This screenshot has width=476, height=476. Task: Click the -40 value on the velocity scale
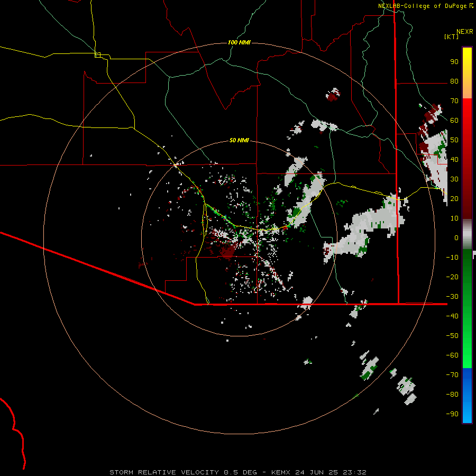(452, 316)
